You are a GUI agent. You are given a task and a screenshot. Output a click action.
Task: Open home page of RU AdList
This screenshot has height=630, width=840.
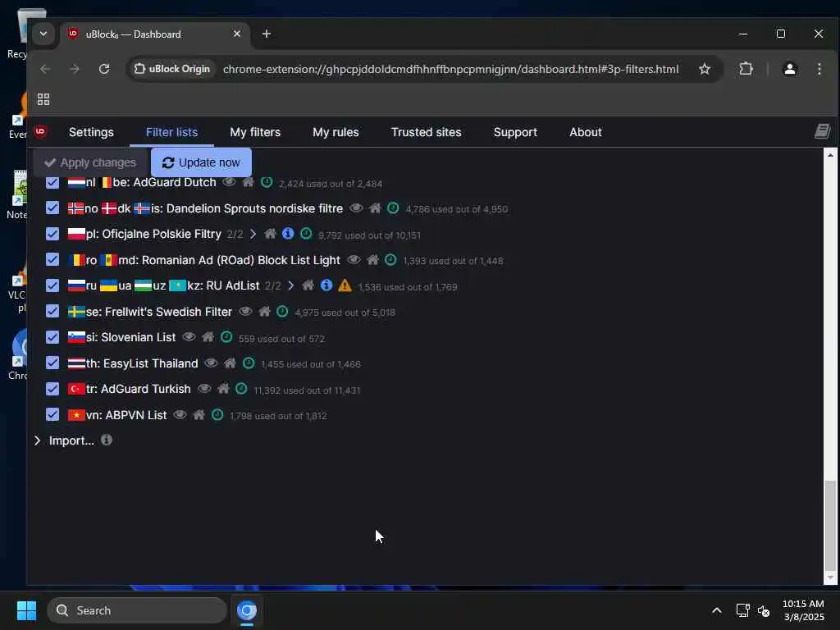[x=308, y=285]
